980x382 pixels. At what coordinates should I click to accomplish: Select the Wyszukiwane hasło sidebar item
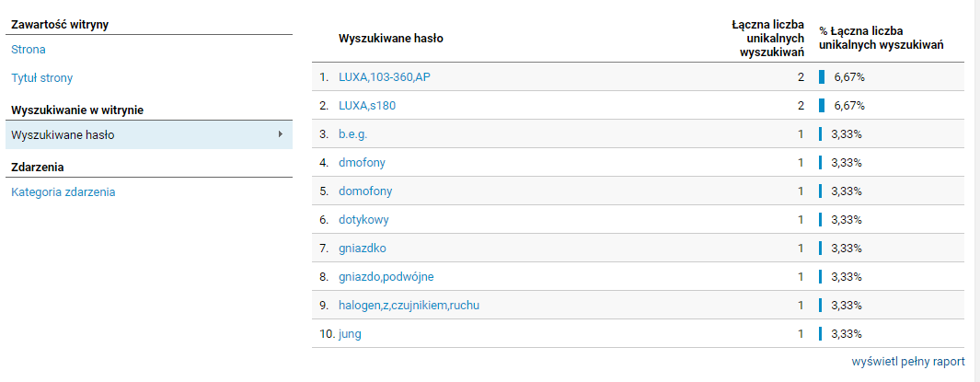click(x=149, y=134)
